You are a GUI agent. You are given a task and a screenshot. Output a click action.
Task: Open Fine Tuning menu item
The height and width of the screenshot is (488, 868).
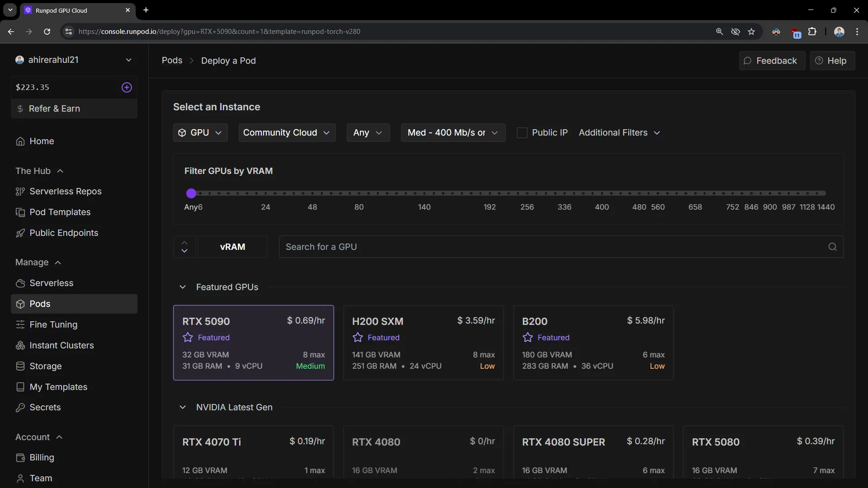tap(53, 324)
